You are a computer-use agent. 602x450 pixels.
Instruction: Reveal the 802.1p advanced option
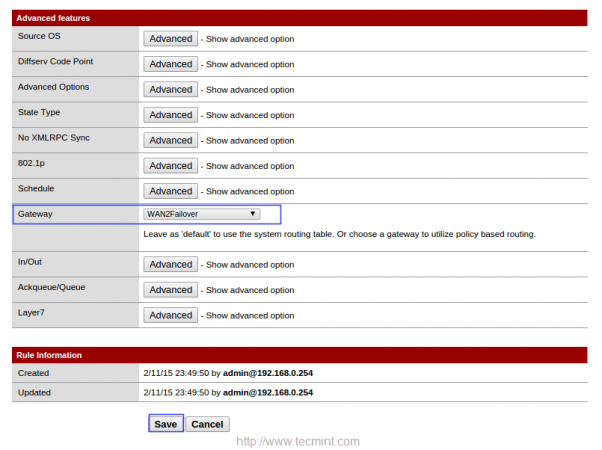click(x=171, y=166)
